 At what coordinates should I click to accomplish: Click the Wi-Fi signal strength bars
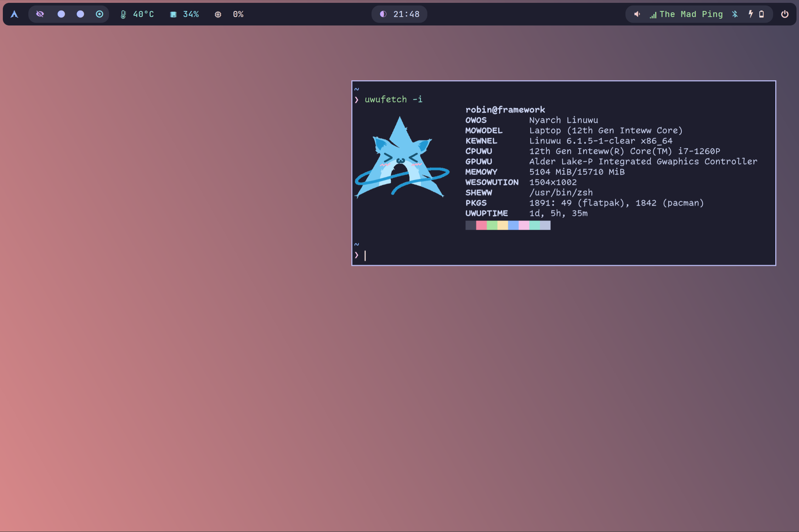point(653,15)
